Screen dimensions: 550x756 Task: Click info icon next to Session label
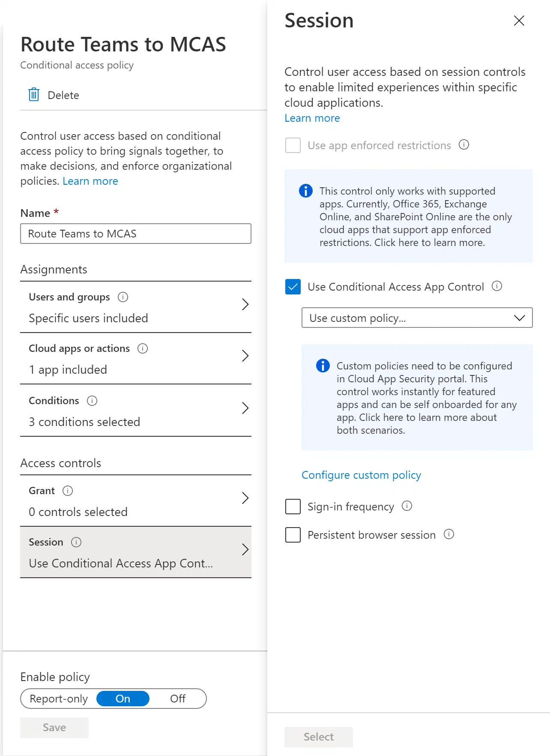[x=76, y=542]
